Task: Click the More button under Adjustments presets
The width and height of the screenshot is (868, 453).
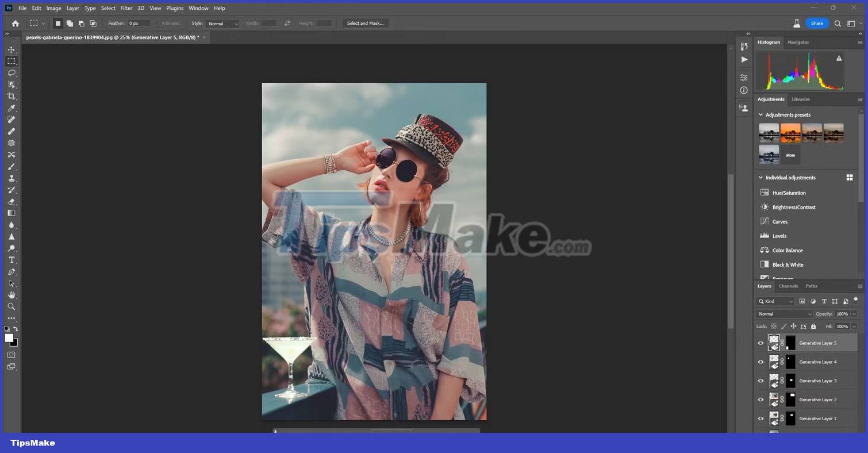Action: tap(790, 155)
